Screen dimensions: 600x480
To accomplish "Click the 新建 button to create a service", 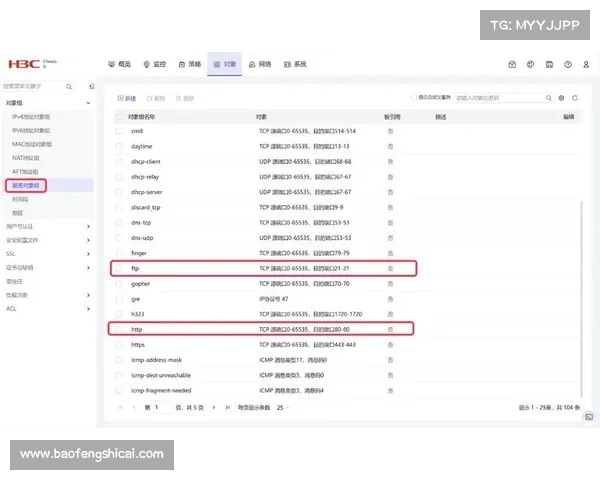I will point(127,98).
